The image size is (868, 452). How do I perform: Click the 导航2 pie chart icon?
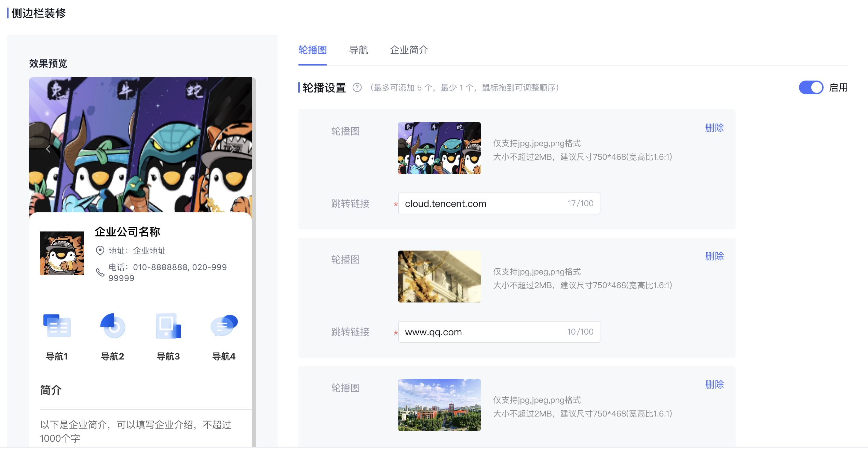point(113,326)
